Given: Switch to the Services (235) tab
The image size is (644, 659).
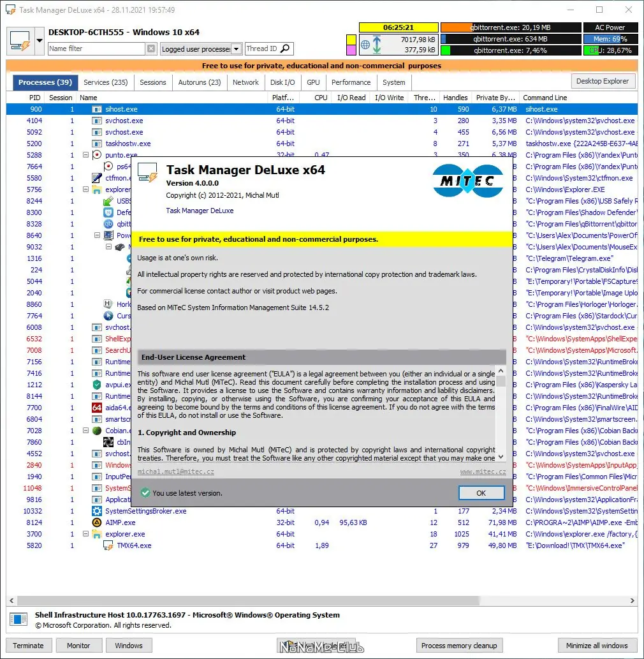Looking at the screenshot, I should (x=105, y=82).
